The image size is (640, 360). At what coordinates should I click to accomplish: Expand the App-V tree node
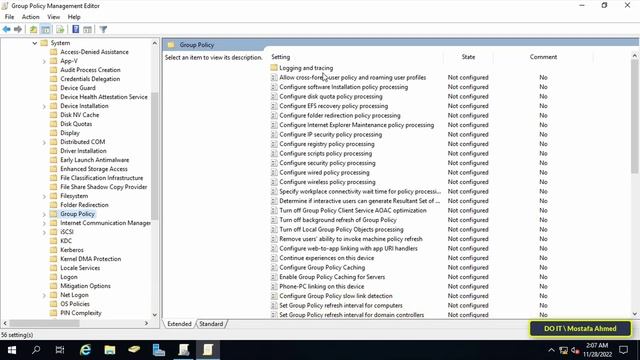pos(44,61)
